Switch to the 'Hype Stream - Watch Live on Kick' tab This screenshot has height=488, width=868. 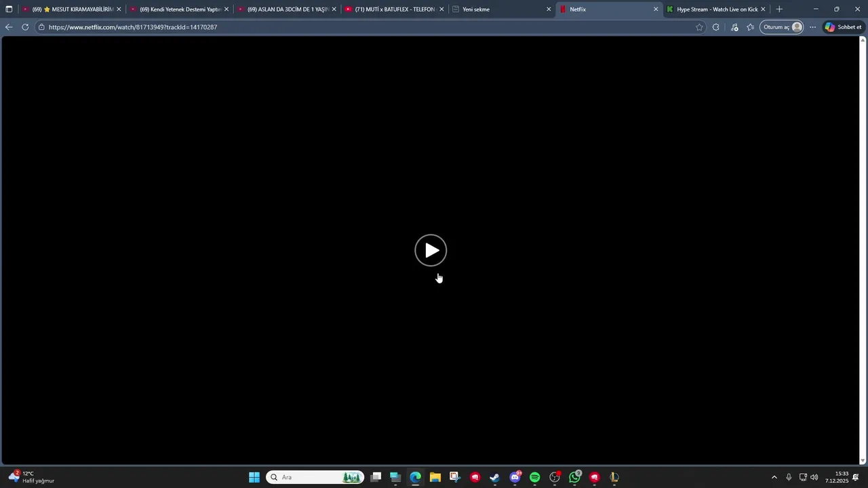(x=715, y=9)
